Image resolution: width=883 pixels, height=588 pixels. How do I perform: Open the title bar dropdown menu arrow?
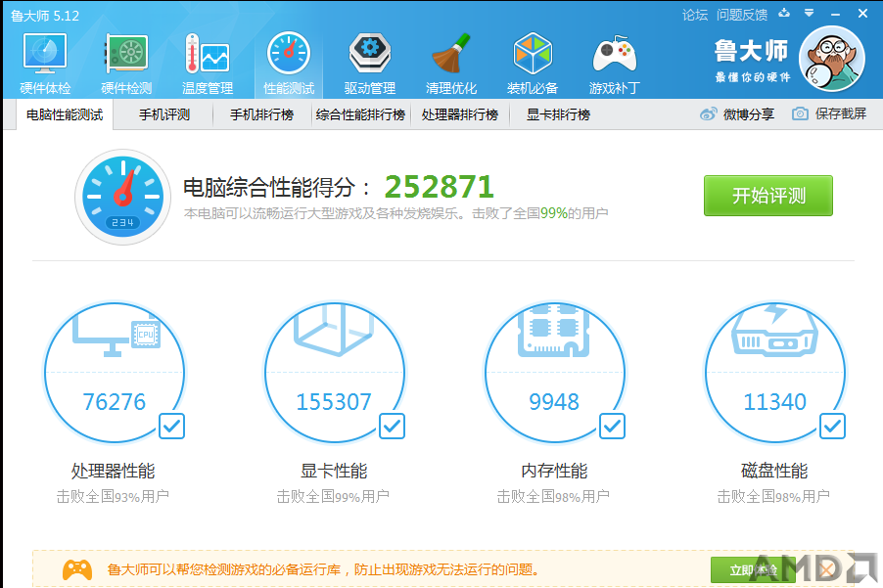pyautogui.click(x=810, y=13)
